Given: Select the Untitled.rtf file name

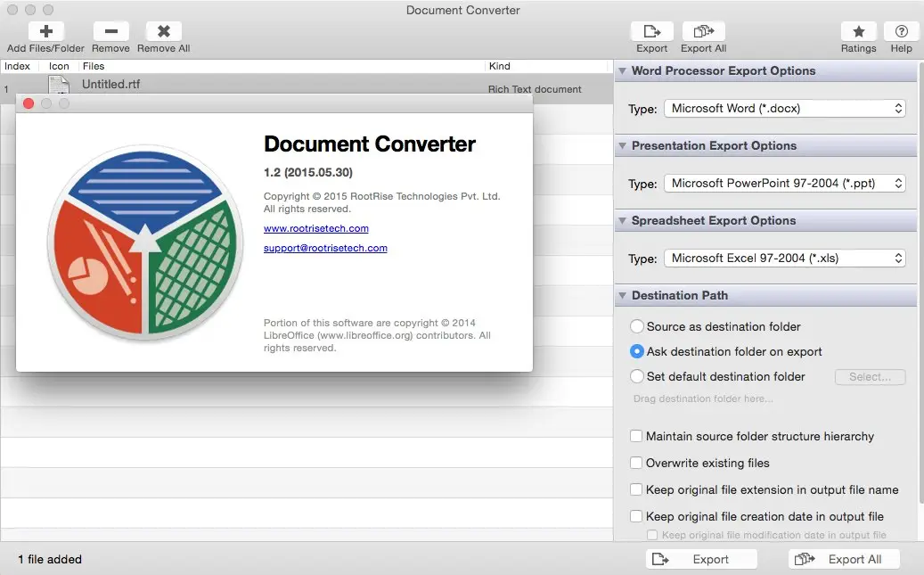Looking at the screenshot, I should [110, 85].
